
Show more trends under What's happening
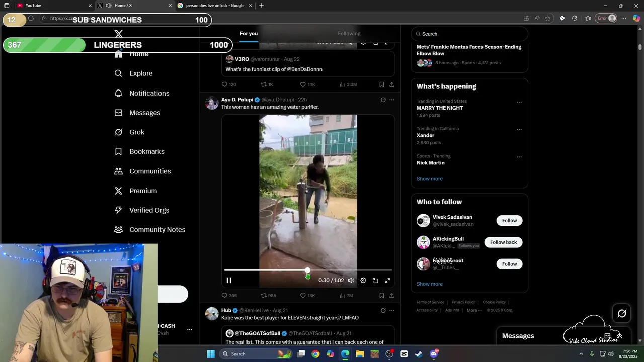point(429,179)
